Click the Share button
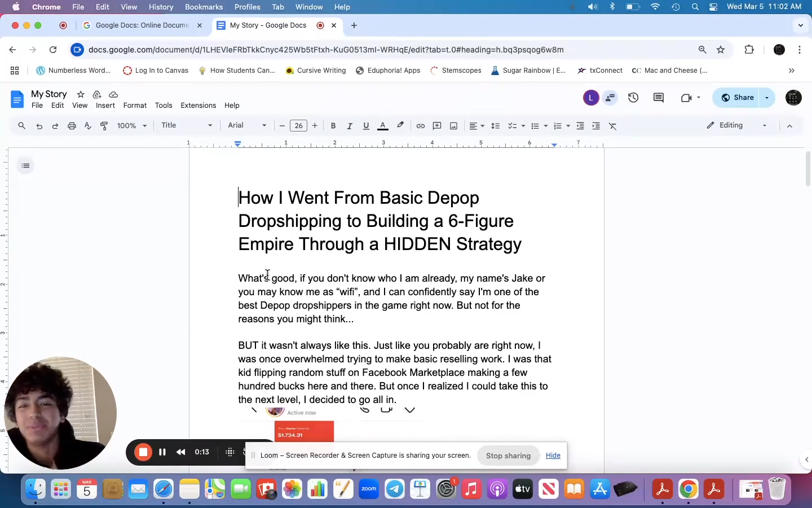Screen dimensions: 812x508 (738, 98)
